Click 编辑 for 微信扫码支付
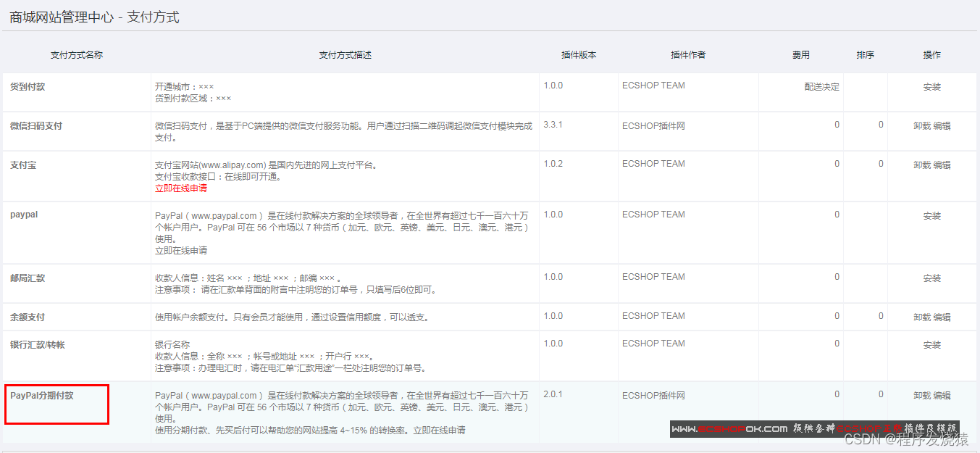Viewport: 980px width, 453px height. (941, 125)
